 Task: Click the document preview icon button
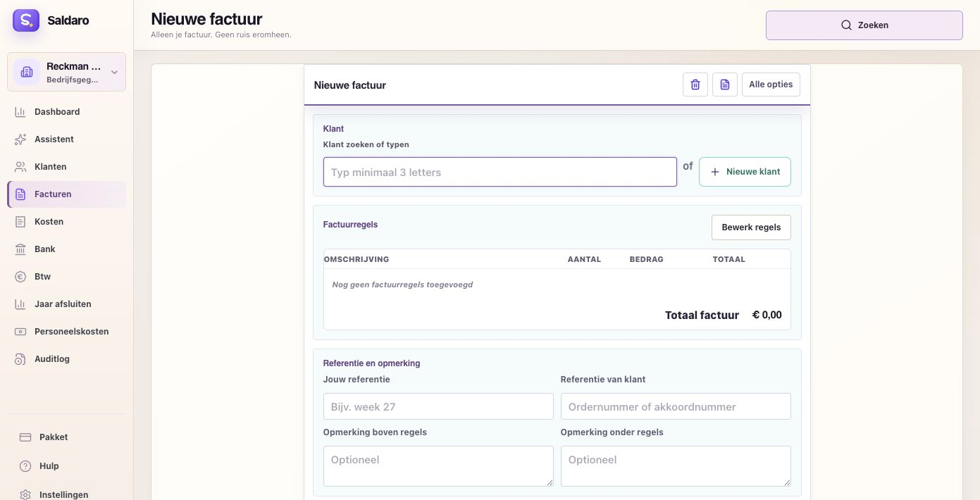pyautogui.click(x=725, y=85)
